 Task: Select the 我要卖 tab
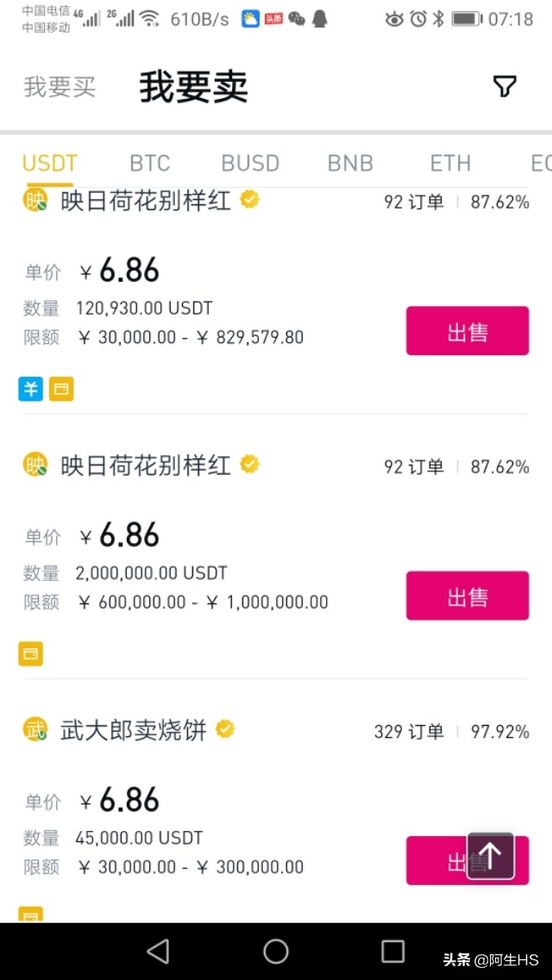pyautogui.click(x=193, y=87)
